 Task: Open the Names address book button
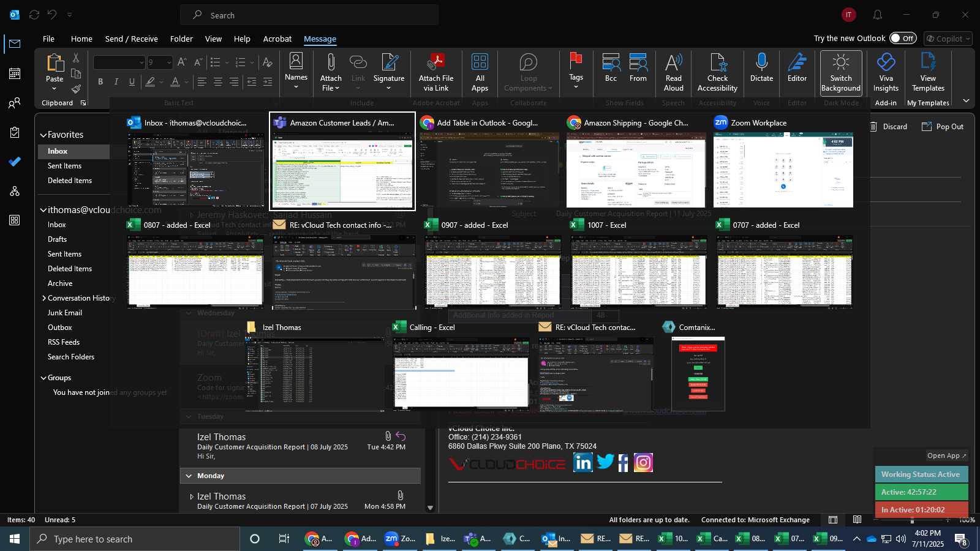296,72
